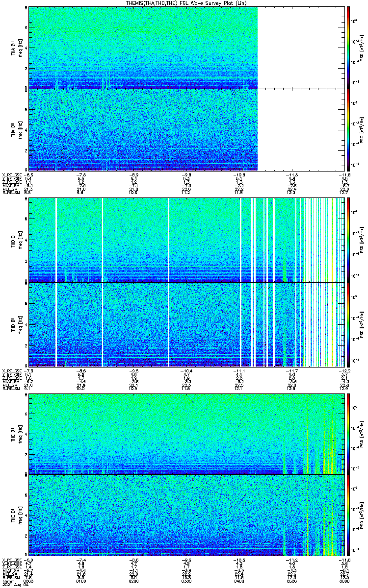Select the THA B-parallel spectrogram panel
Image resolution: width=368 pixels, height=588 pixels.
185,130
